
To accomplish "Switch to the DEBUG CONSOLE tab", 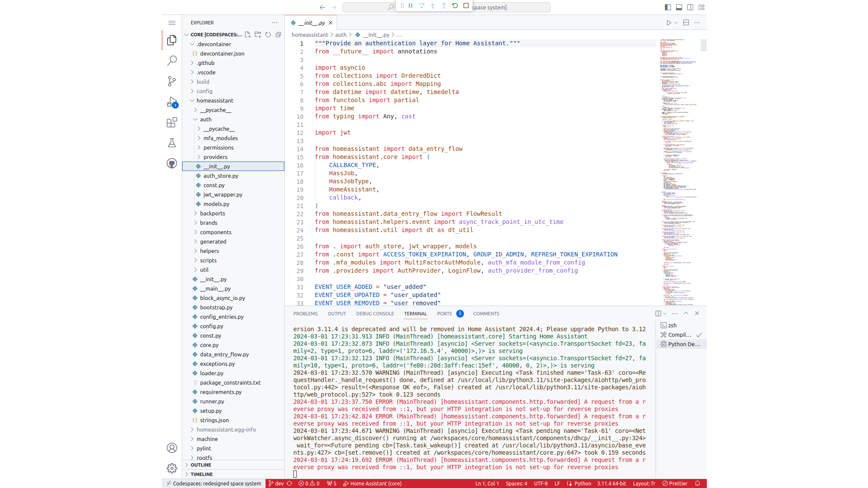I will click(x=375, y=314).
